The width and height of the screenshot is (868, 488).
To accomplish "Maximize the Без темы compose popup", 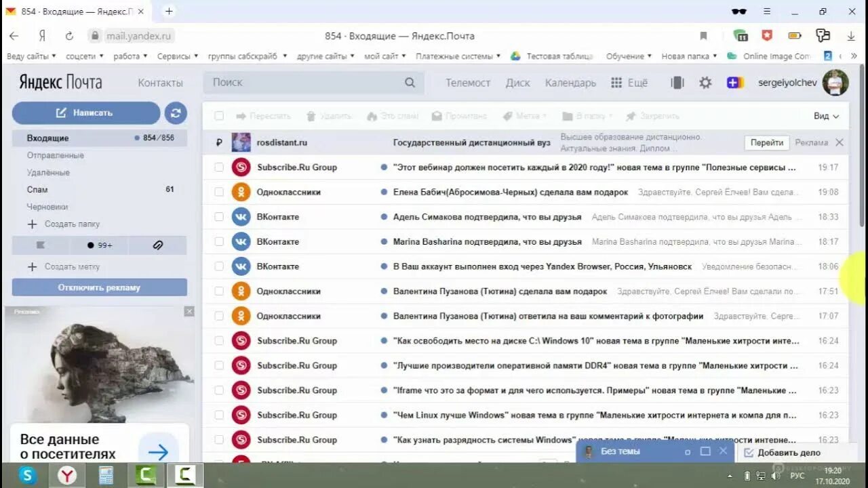I will pyautogui.click(x=705, y=451).
